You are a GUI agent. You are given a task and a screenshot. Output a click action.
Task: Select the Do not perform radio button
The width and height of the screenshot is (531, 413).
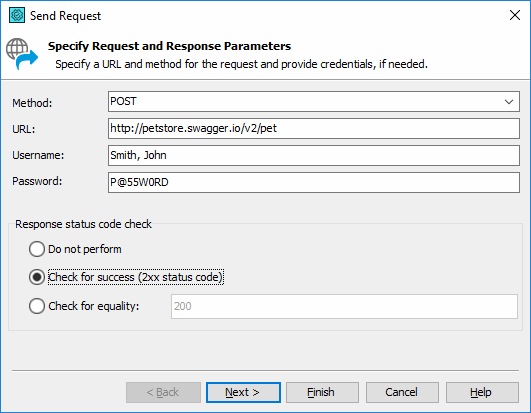pos(37,249)
